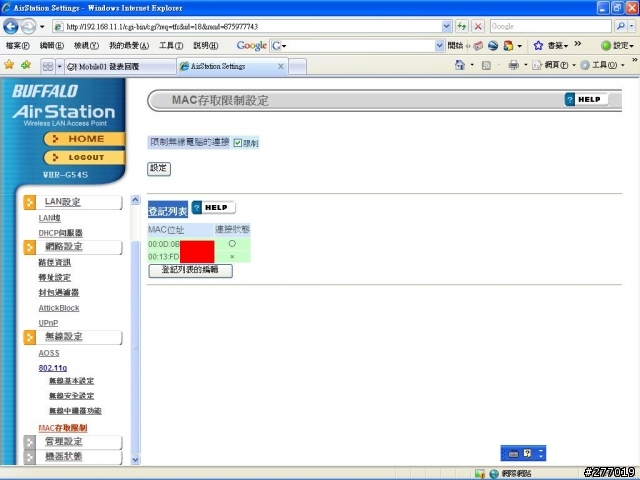Open the AttickBlock link
640x480 pixels.
click(59, 308)
